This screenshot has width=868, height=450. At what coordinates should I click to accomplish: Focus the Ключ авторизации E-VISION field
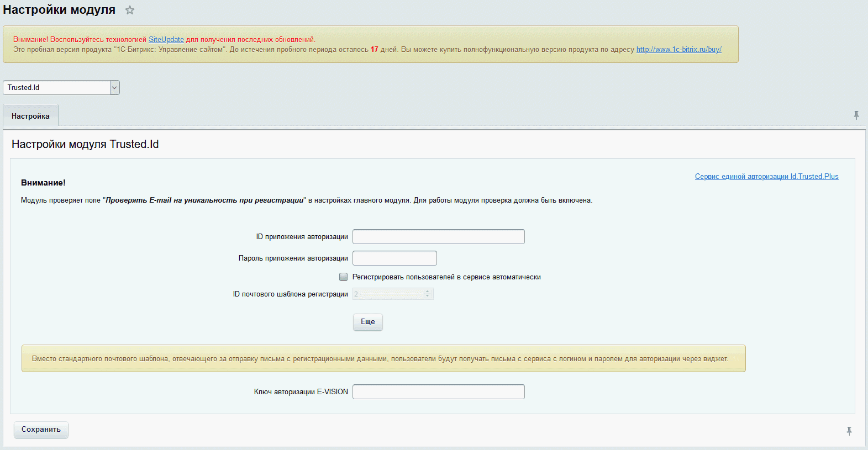[439, 392]
